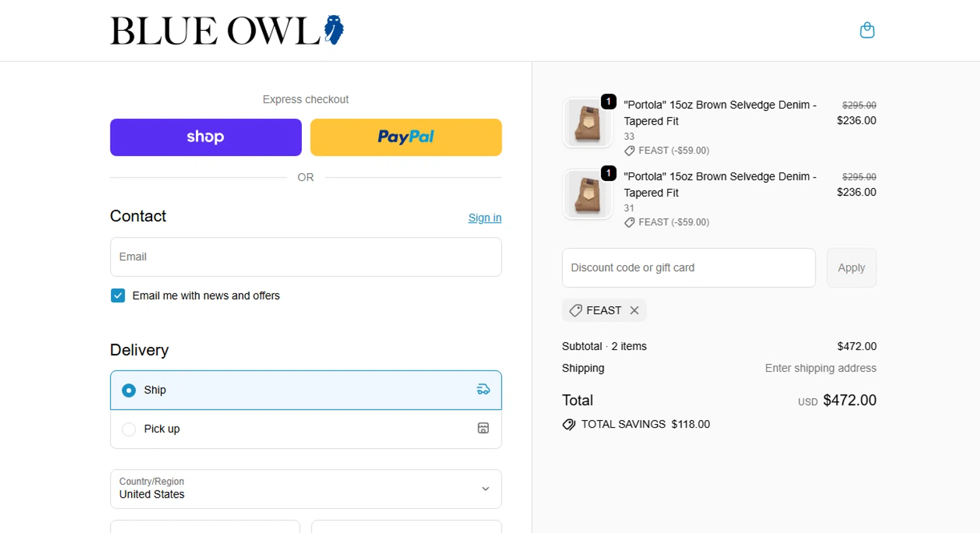Focus the Email input field
Image resolution: width=980 pixels, height=533 pixels.
coord(306,257)
